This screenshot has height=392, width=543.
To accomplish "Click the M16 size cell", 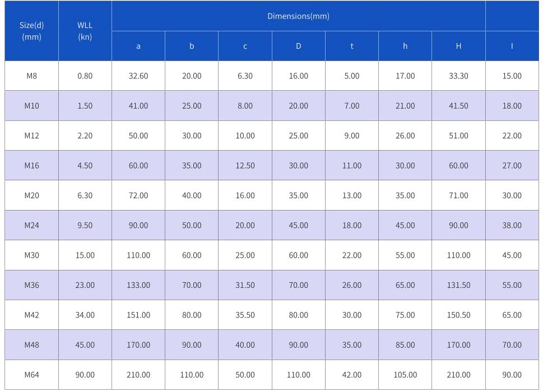I will [31, 166].
